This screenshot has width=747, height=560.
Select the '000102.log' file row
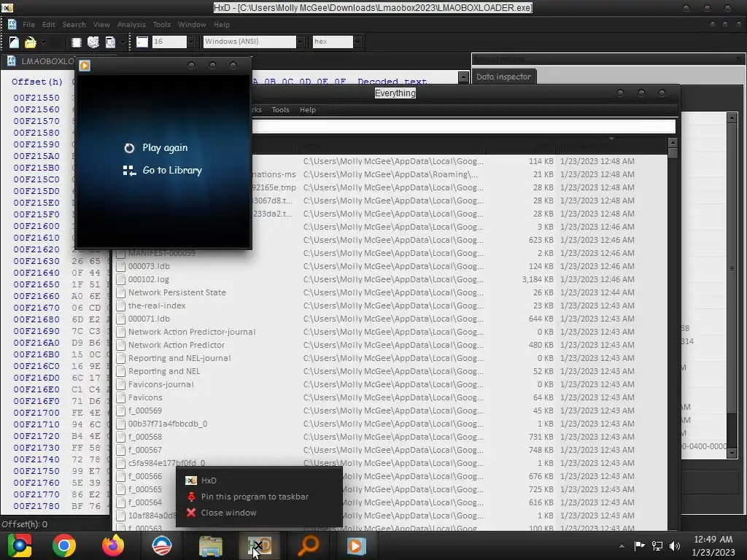[x=391, y=279]
